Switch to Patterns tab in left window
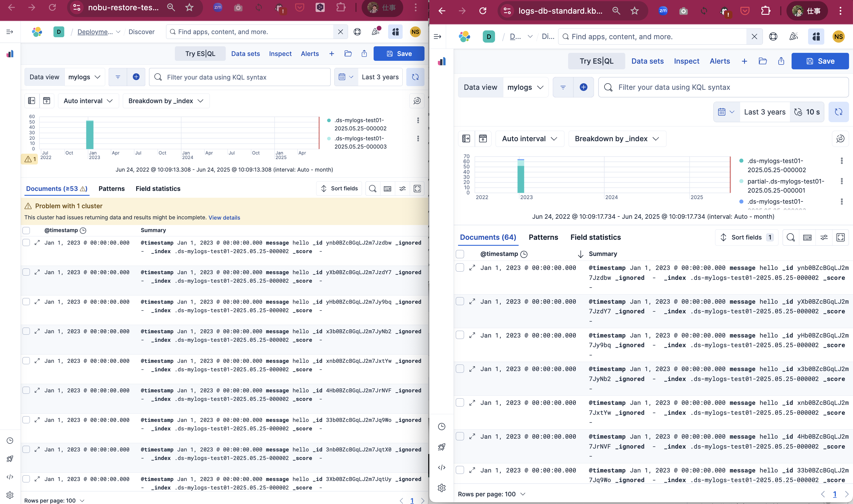Image resolution: width=853 pixels, height=504 pixels. [x=111, y=188]
